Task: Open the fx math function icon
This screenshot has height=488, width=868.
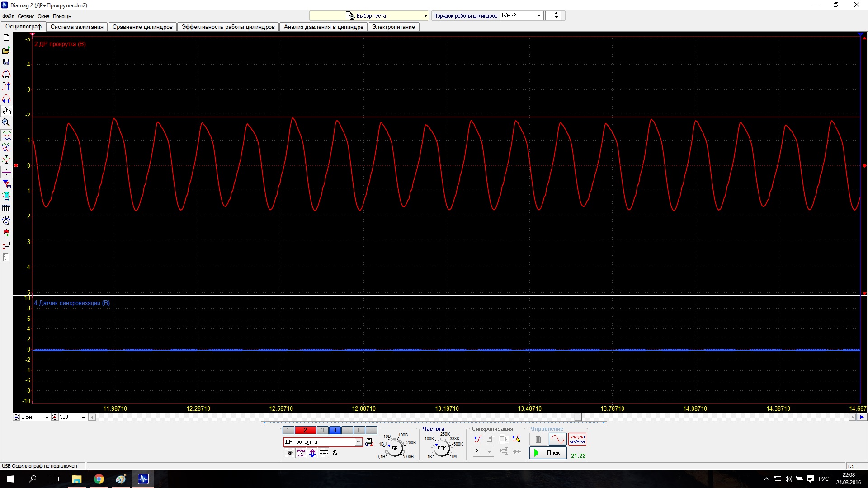Action: [335, 453]
